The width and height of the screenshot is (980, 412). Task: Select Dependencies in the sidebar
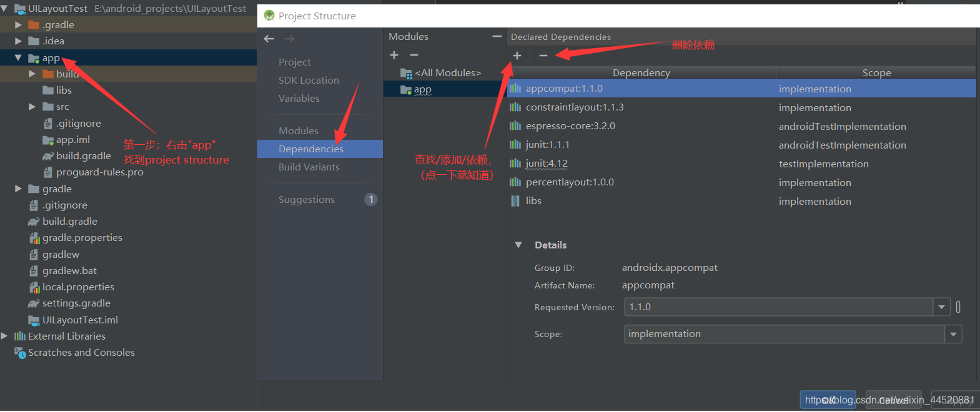tap(320, 149)
